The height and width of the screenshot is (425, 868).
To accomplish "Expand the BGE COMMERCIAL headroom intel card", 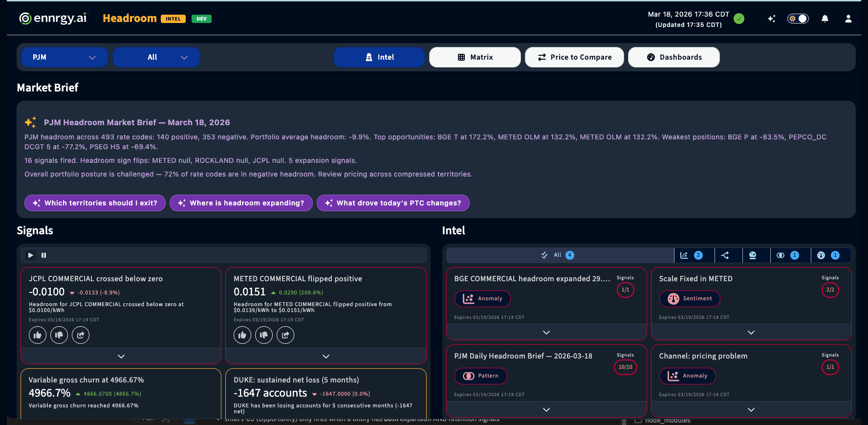I will (x=546, y=332).
